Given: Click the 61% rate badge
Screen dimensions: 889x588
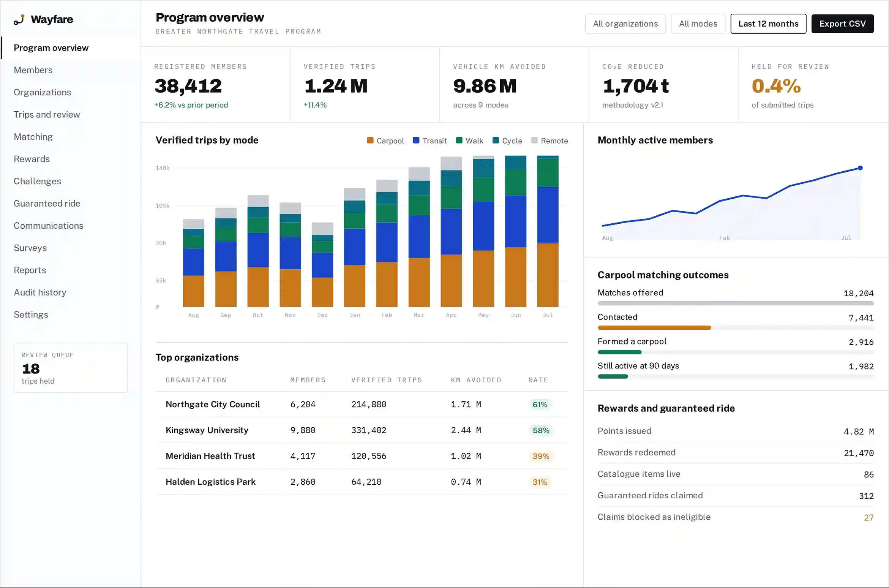Looking at the screenshot, I should (540, 405).
